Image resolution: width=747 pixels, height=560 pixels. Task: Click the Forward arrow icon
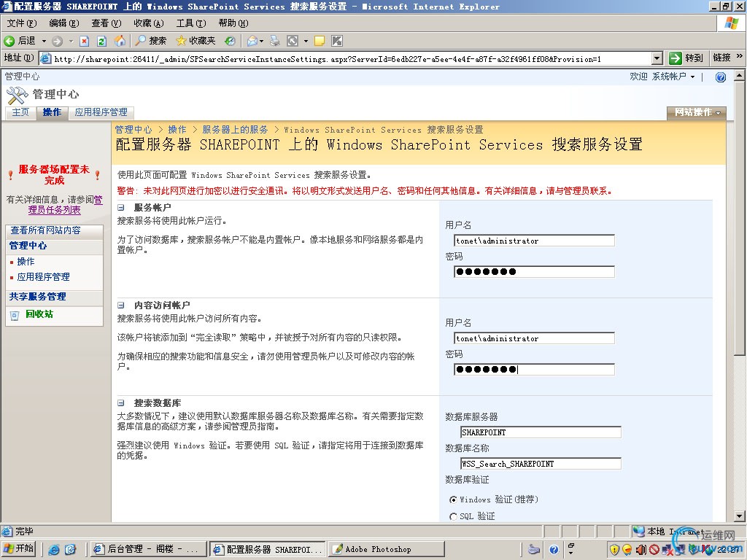point(57,41)
